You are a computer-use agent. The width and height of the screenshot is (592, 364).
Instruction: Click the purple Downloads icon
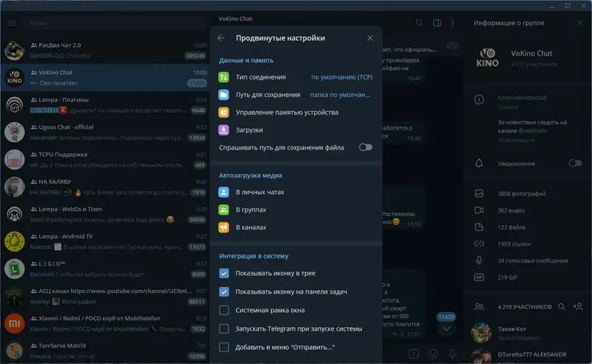223,130
